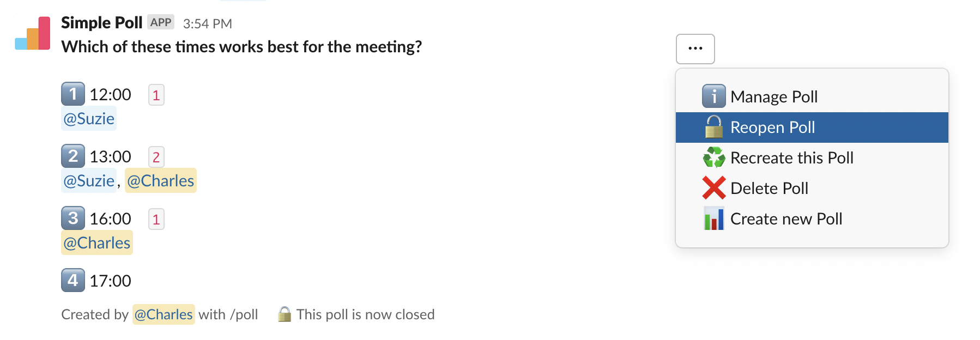This screenshot has width=980, height=340.
Task: Vote by clicking the blue 4 button for 17:00
Action: tap(74, 281)
